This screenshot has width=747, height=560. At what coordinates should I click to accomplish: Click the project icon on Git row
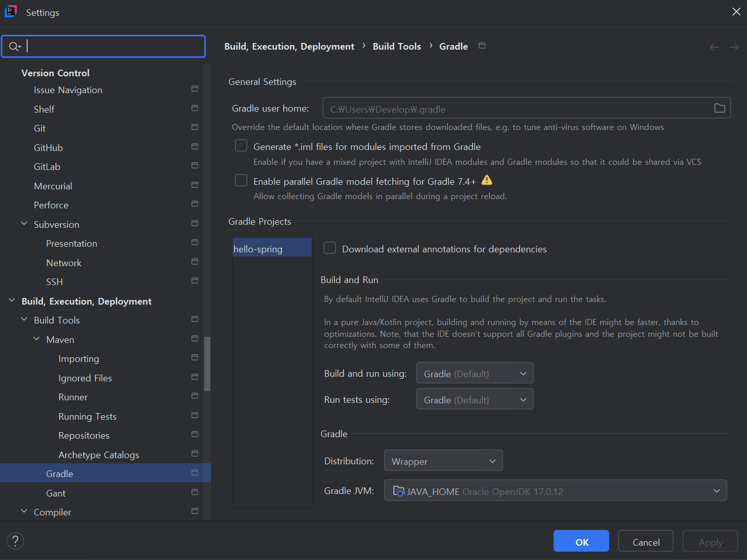[195, 127]
